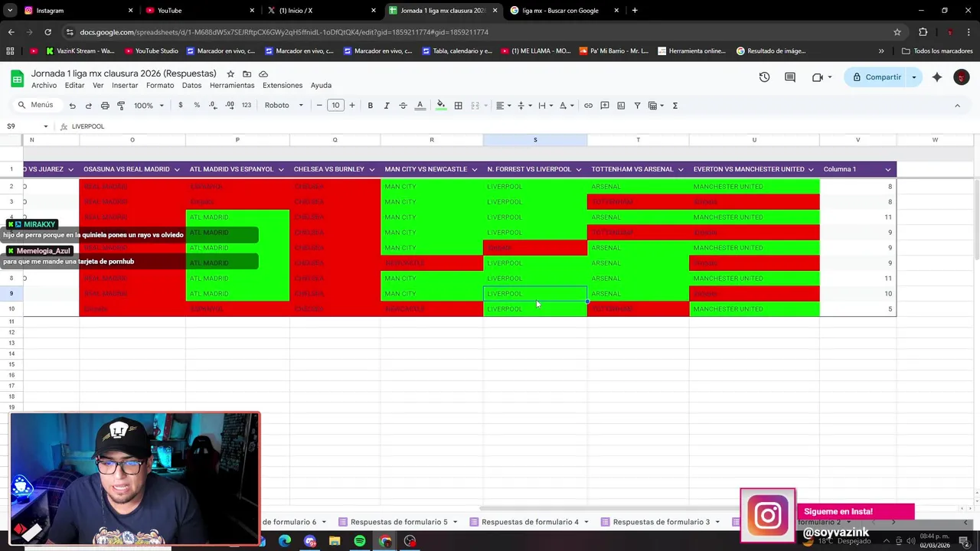Open the vertical align dropdown
The width and height of the screenshot is (980, 551).
coord(524,106)
